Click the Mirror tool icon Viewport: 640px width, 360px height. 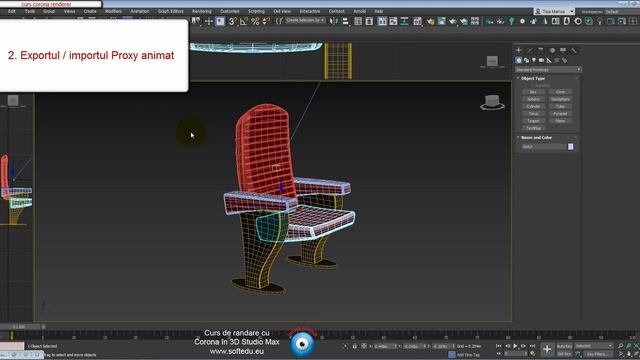coord(334,21)
